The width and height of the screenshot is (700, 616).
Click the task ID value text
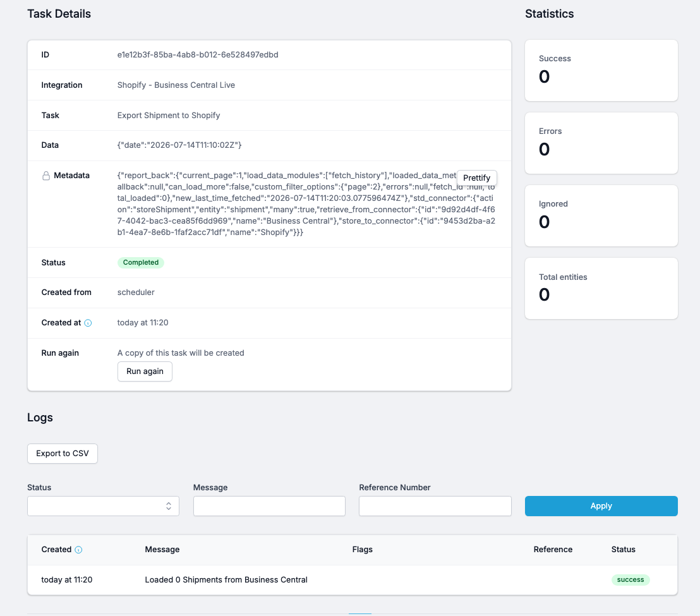[x=198, y=55]
